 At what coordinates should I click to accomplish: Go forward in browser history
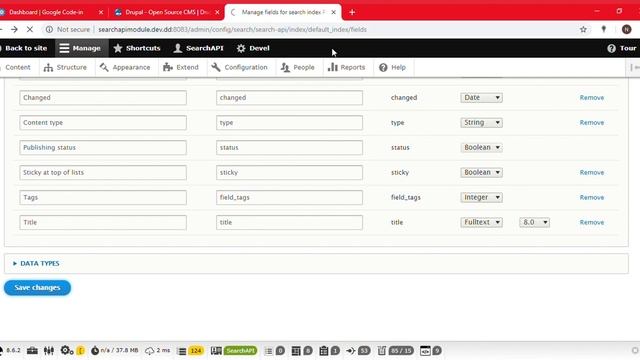pos(14,29)
